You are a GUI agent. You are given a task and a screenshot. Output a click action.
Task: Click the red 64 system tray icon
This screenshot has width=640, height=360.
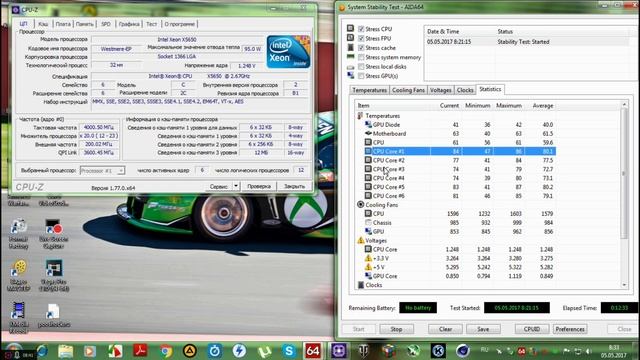521,351
